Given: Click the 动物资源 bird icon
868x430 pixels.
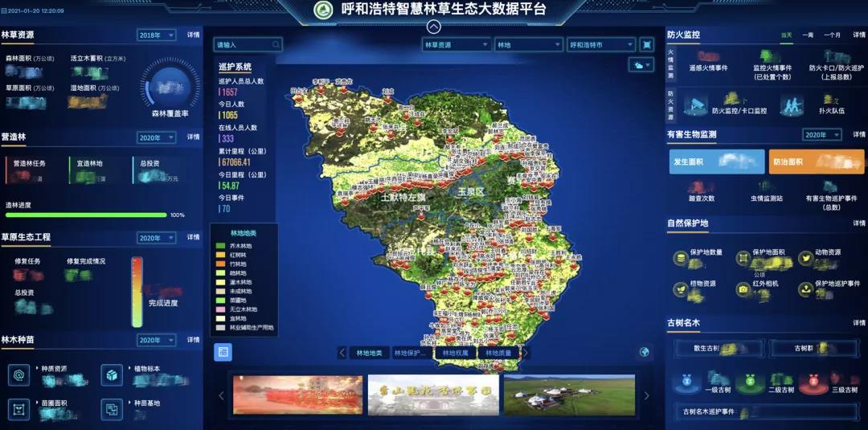Looking at the screenshot, I should (x=805, y=258).
